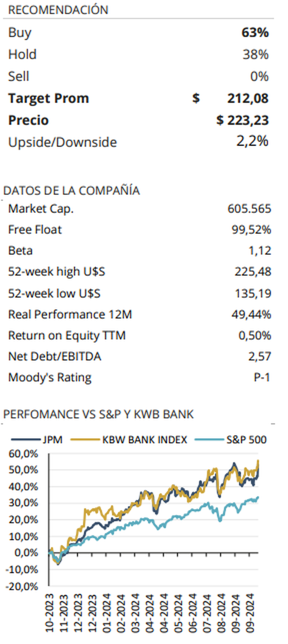Select the PERFOMANCE VS S&P Y KWB BANK heading
Screen dimensions: 288x644
(x=98, y=414)
